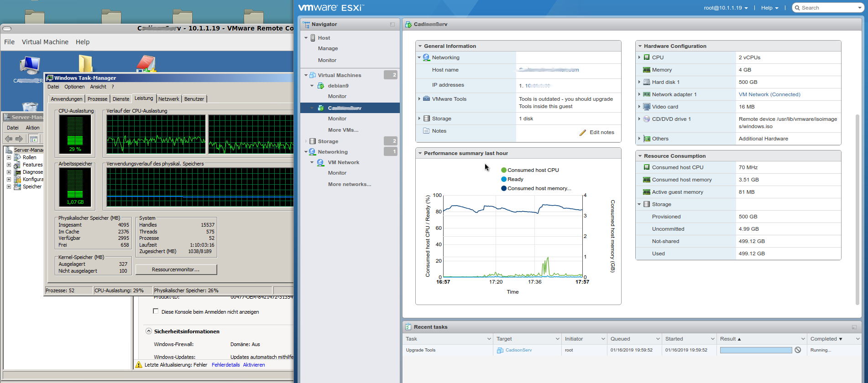Viewport: 868px width, 383px height.
Task: Click the Storage icon in Navigator
Action: (313, 141)
